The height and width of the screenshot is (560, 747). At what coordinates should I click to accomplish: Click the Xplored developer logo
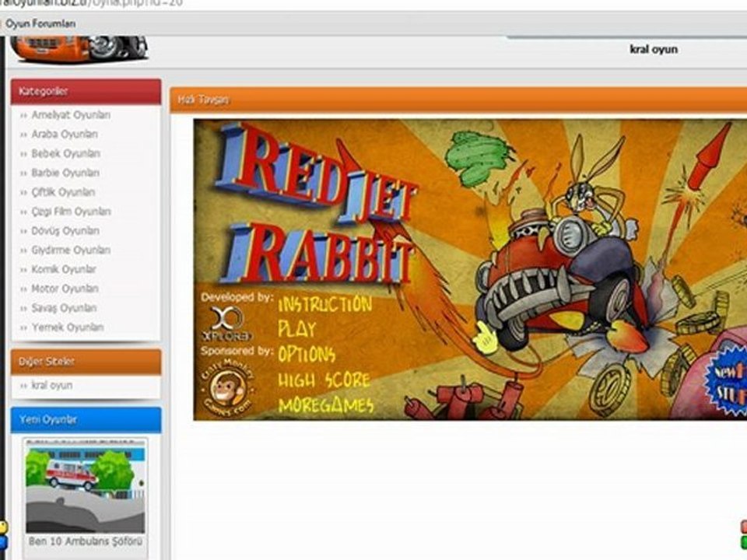coord(226,324)
